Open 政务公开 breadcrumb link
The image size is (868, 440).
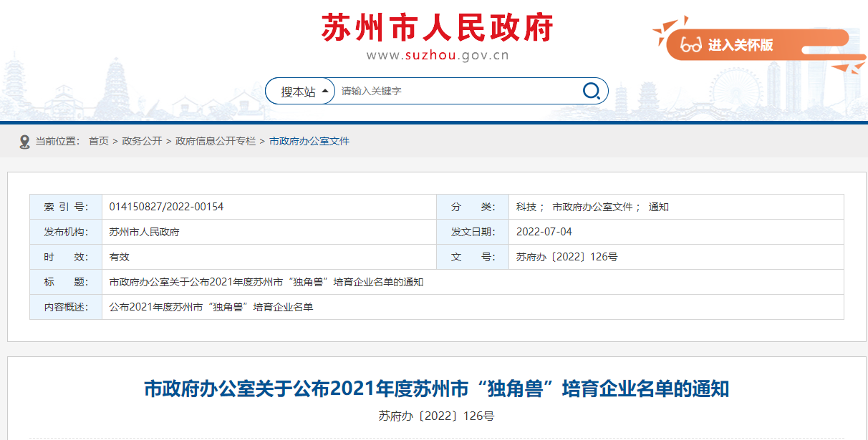pos(142,142)
